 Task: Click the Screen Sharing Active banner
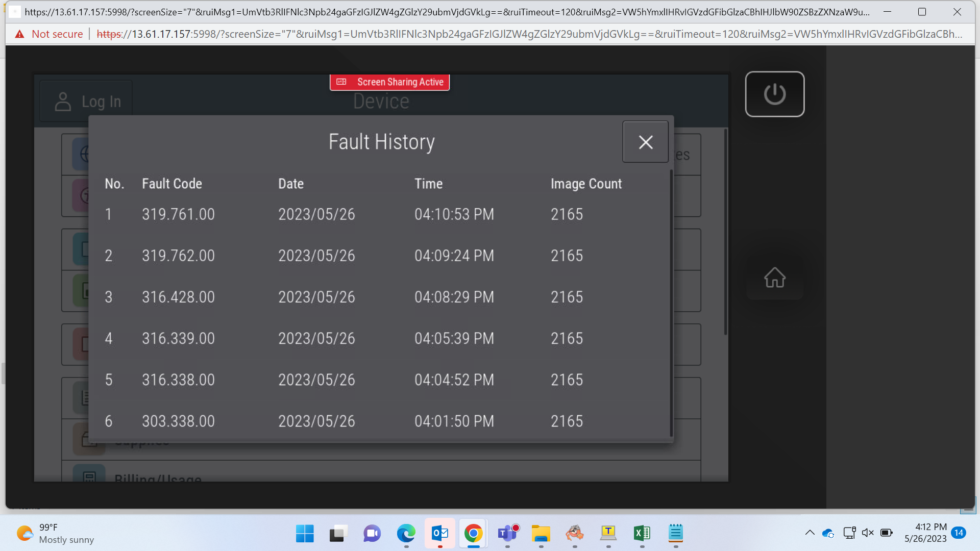pos(390,82)
